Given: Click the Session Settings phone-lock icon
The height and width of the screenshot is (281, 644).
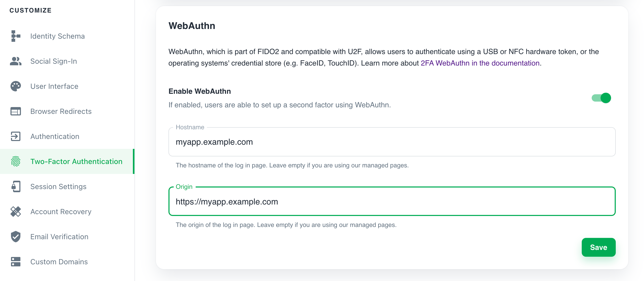Looking at the screenshot, I should coord(16,186).
